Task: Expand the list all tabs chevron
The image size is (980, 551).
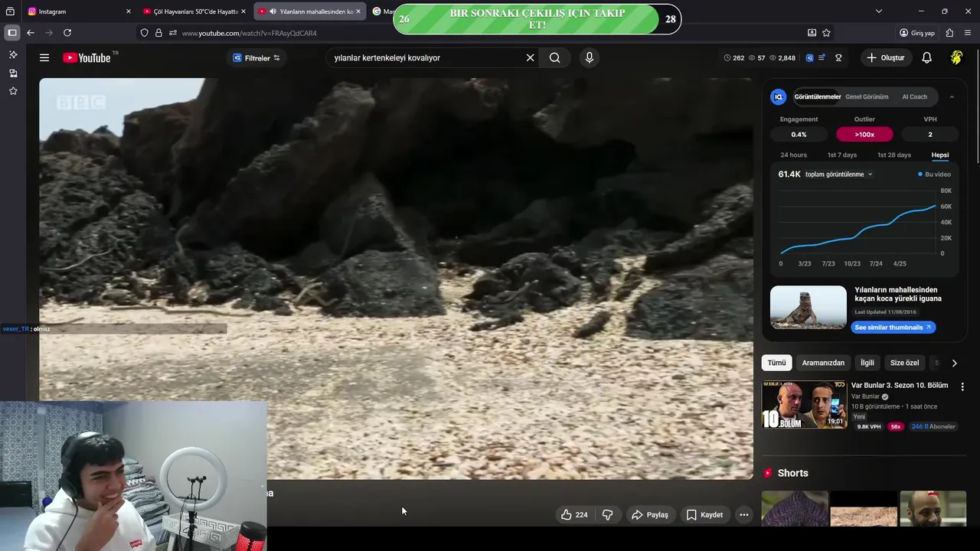Action: (879, 11)
